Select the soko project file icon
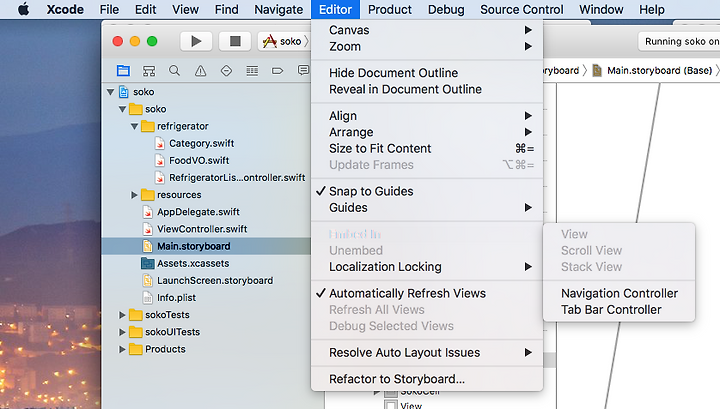Screen dimensions: 720x409 click(x=124, y=92)
